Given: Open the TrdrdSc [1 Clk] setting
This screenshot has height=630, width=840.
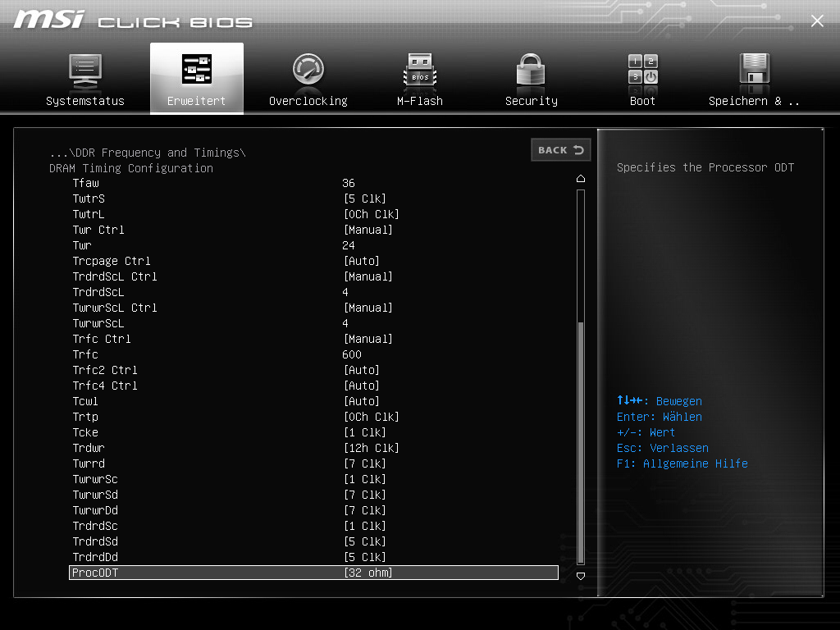Looking at the screenshot, I should click(x=365, y=526).
